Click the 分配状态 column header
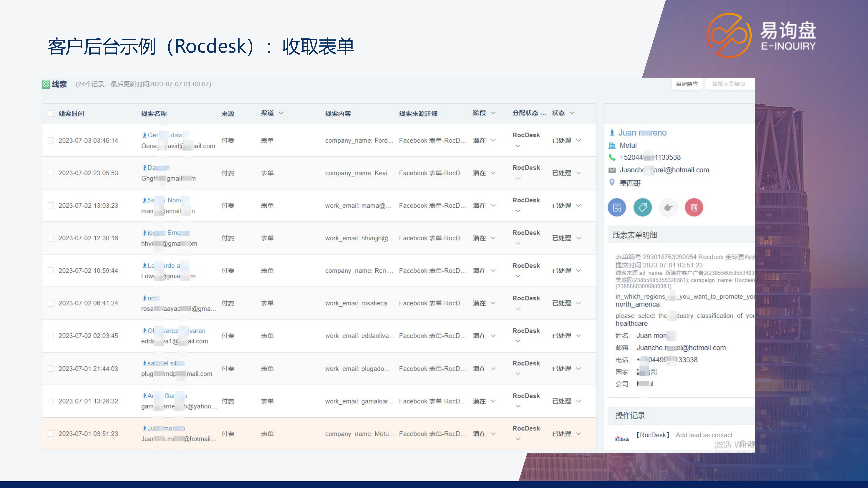The height and width of the screenshot is (488, 868). 529,113
